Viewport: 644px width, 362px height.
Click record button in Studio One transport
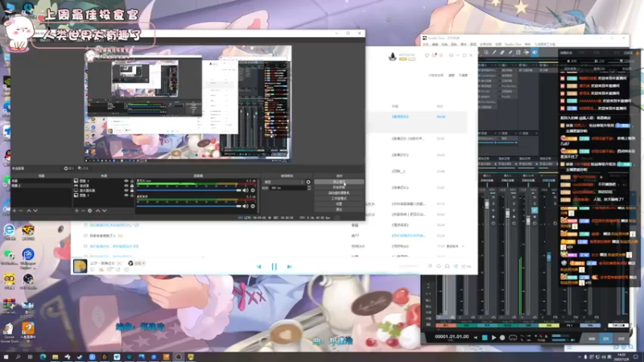click(502, 338)
